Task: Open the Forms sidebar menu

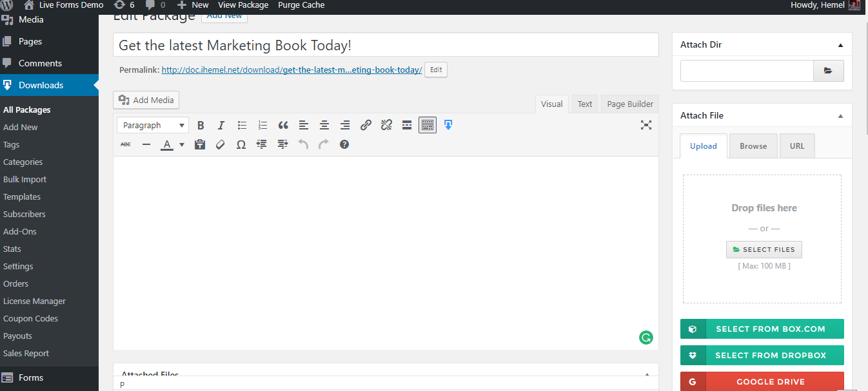Action: click(x=49, y=377)
